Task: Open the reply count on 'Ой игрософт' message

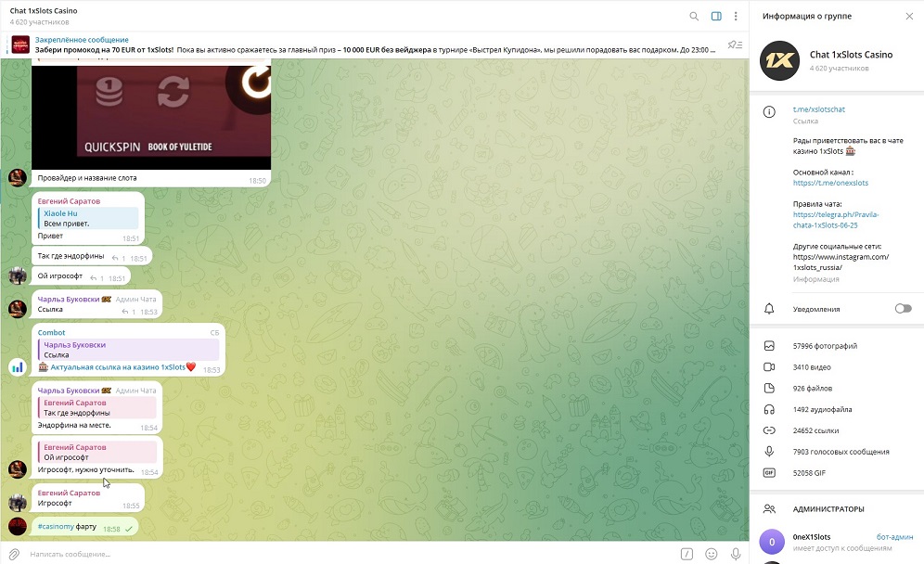Action: click(x=96, y=278)
